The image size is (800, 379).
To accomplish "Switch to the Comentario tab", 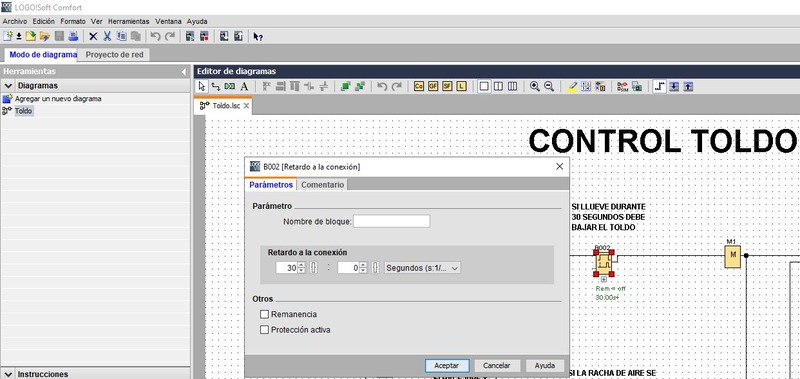I will (322, 185).
